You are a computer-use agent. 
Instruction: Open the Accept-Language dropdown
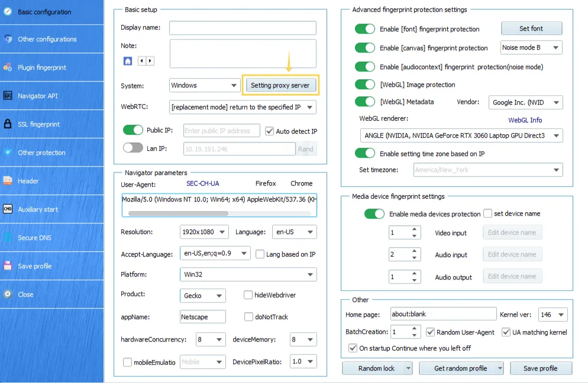215,254
